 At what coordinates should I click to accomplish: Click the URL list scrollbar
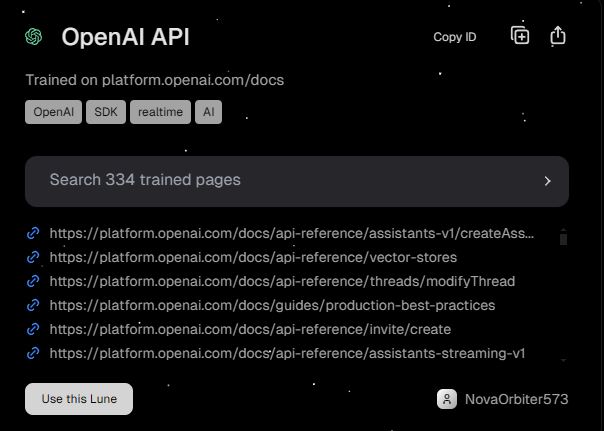(x=563, y=238)
